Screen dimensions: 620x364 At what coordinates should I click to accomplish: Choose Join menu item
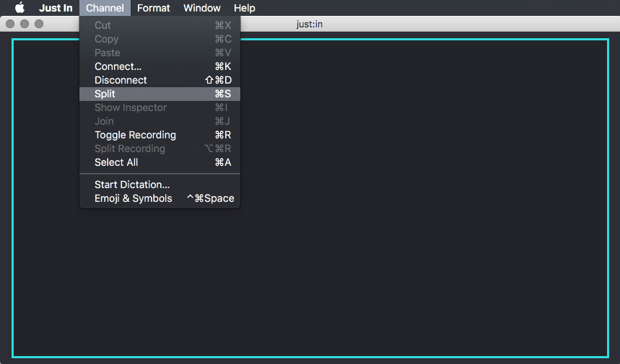click(160, 121)
